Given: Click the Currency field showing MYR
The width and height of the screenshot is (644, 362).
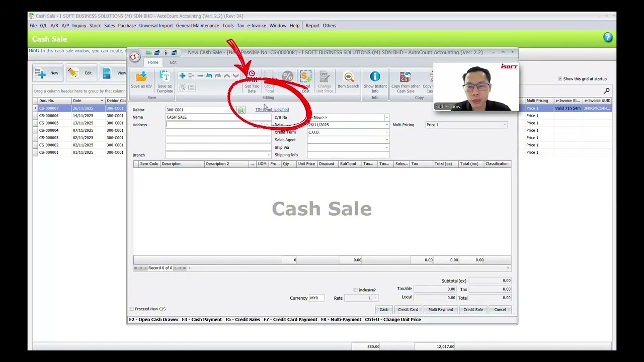Looking at the screenshot, I should click(316, 298).
